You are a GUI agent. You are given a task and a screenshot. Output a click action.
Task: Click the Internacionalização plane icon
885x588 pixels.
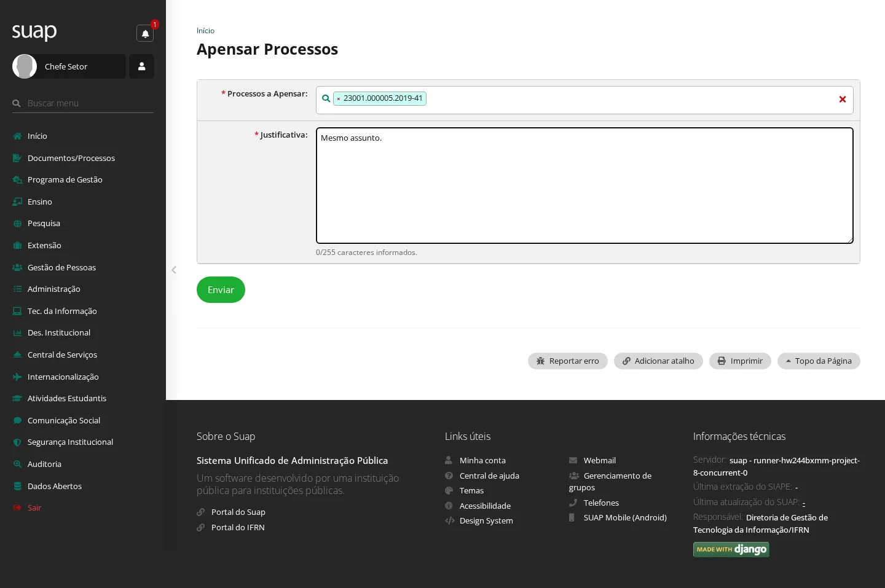coord(17,377)
